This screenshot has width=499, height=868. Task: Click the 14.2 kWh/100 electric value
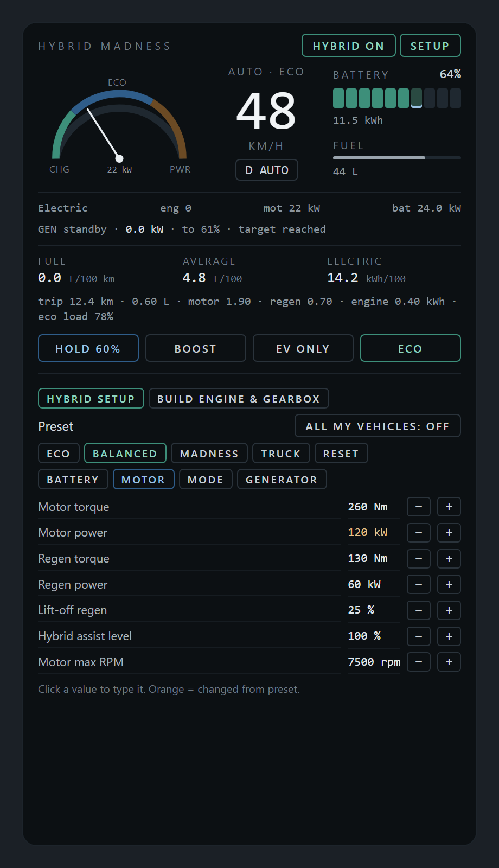(367, 278)
